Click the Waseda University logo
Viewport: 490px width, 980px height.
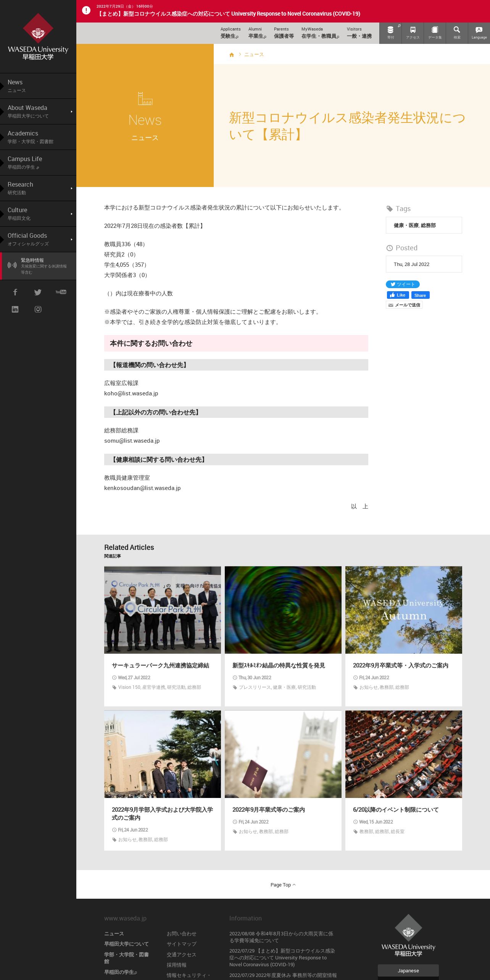(38, 37)
